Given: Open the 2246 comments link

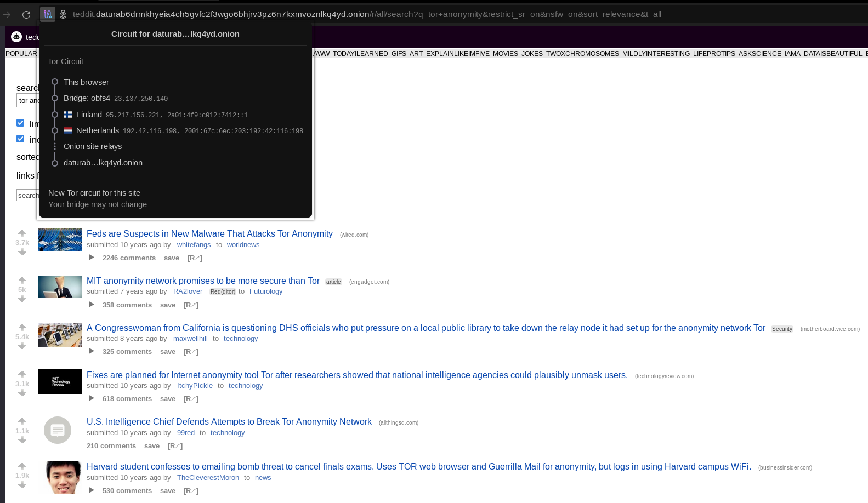Looking at the screenshot, I should pyautogui.click(x=129, y=258).
